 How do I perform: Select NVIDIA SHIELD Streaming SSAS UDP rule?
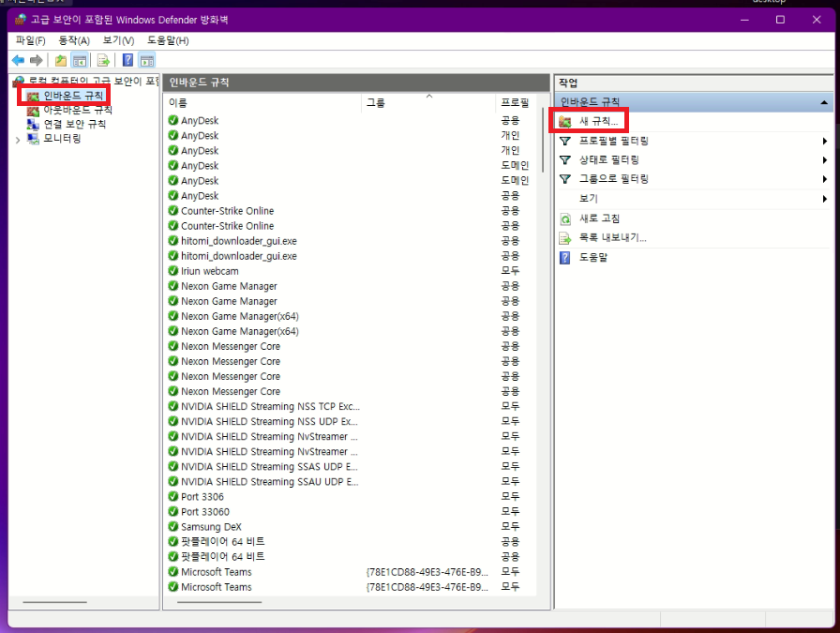coord(352,467)
